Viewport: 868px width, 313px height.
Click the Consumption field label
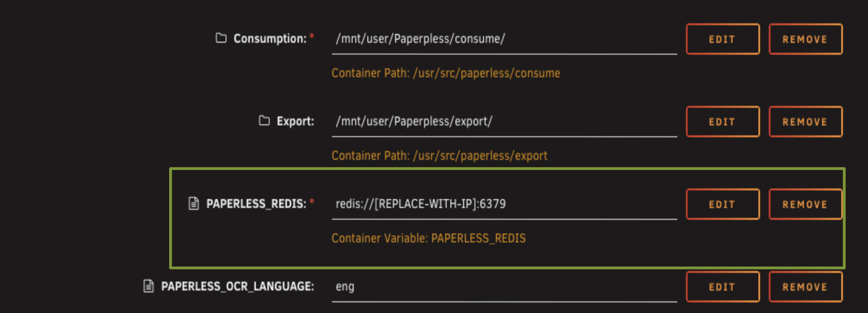tap(270, 39)
